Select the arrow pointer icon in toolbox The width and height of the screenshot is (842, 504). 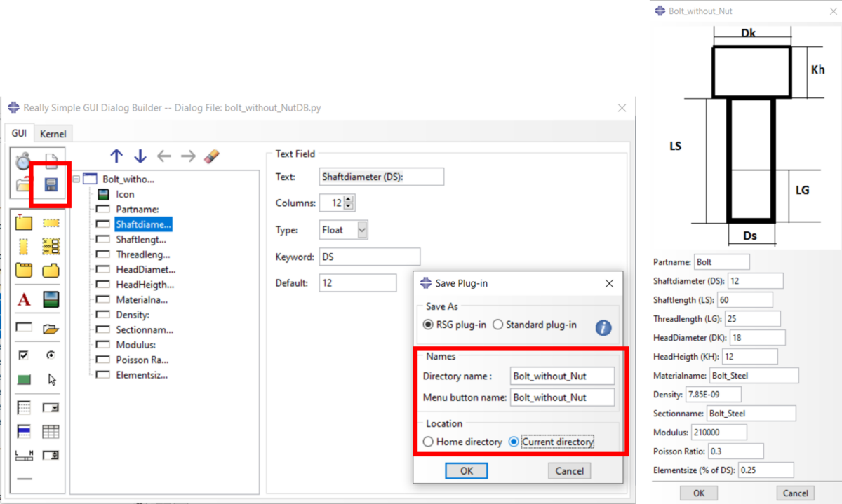pos(53,379)
